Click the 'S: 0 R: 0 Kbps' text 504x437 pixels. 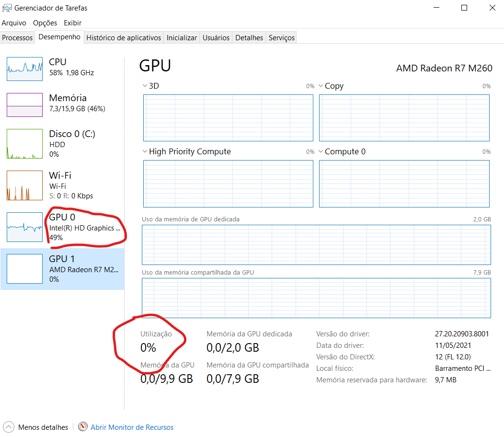tap(71, 196)
